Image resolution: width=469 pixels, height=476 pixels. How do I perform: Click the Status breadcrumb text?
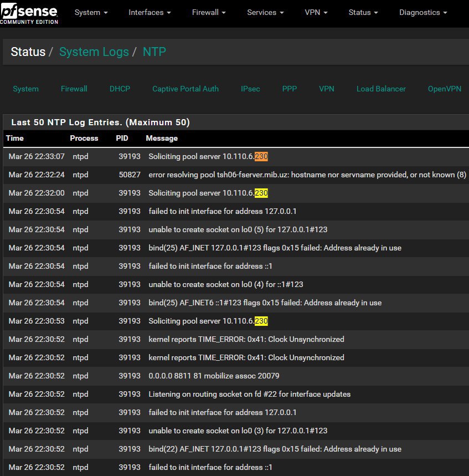point(28,52)
